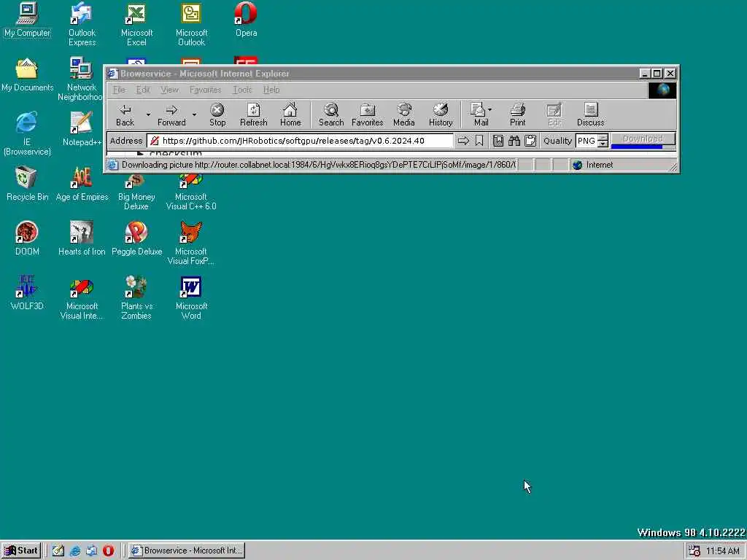
Task: Click the clipboard icon in address bar
Action: point(530,141)
